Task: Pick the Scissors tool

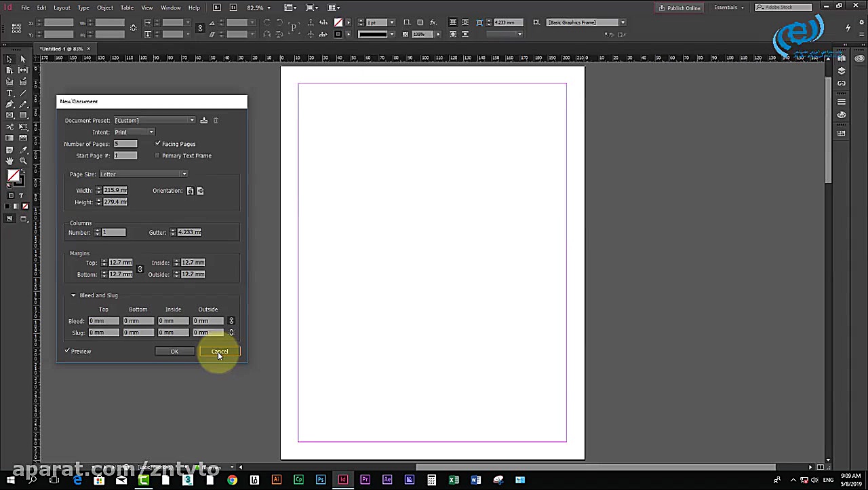Action: tap(9, 127)
